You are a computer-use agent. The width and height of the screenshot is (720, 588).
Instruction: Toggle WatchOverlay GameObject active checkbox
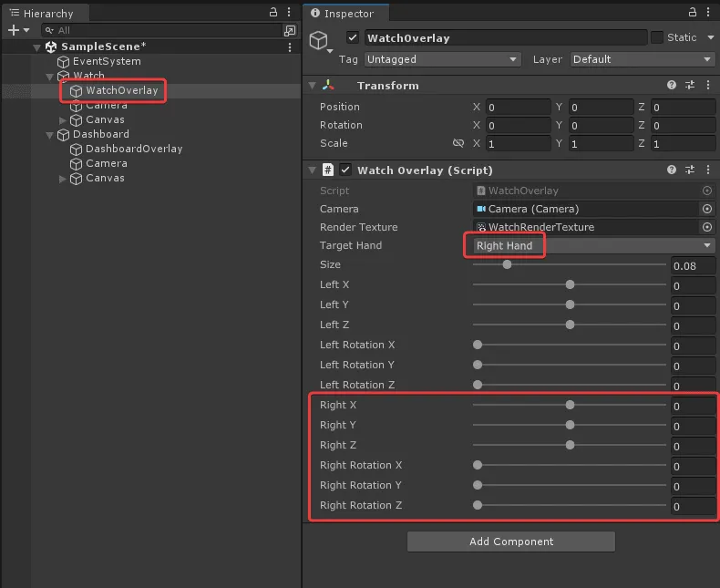353,37
